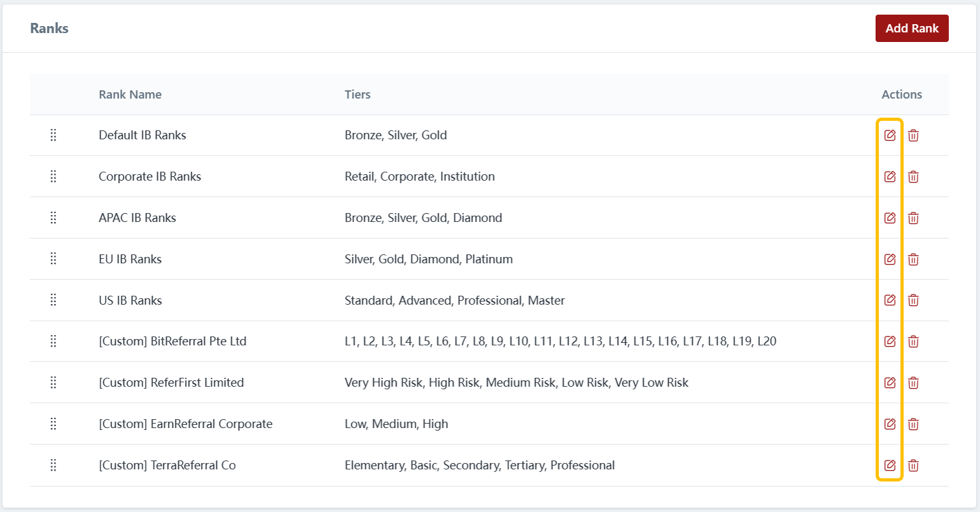Click the 'Very High Risk' tiers cell

point(517,383)
